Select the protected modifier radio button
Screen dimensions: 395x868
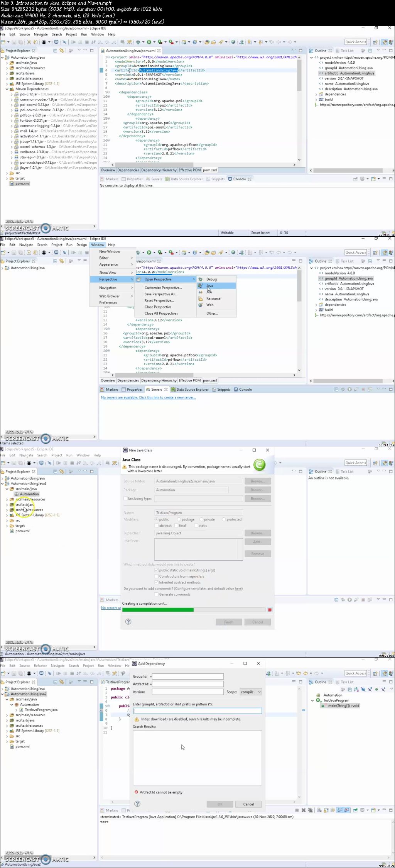[224, 519]
